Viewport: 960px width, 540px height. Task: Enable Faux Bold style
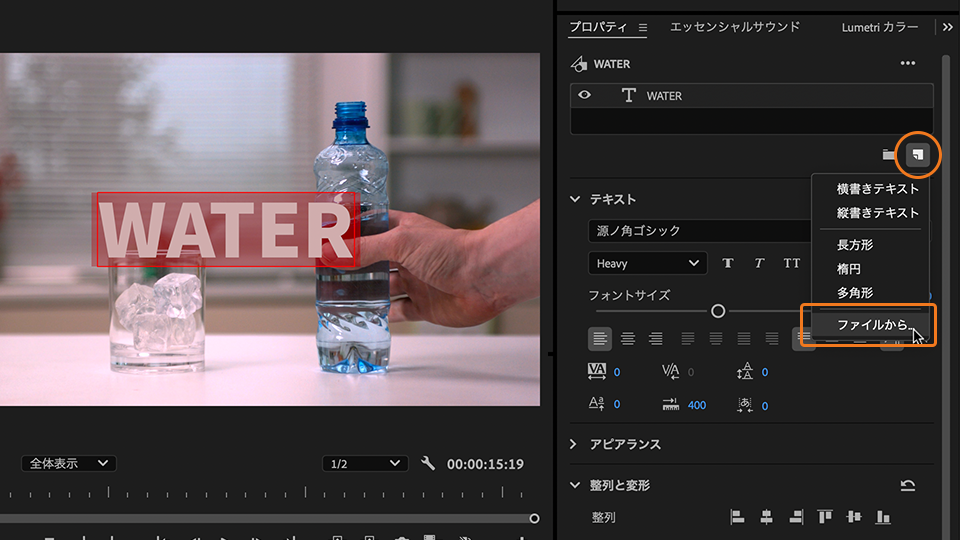[727, 263]
